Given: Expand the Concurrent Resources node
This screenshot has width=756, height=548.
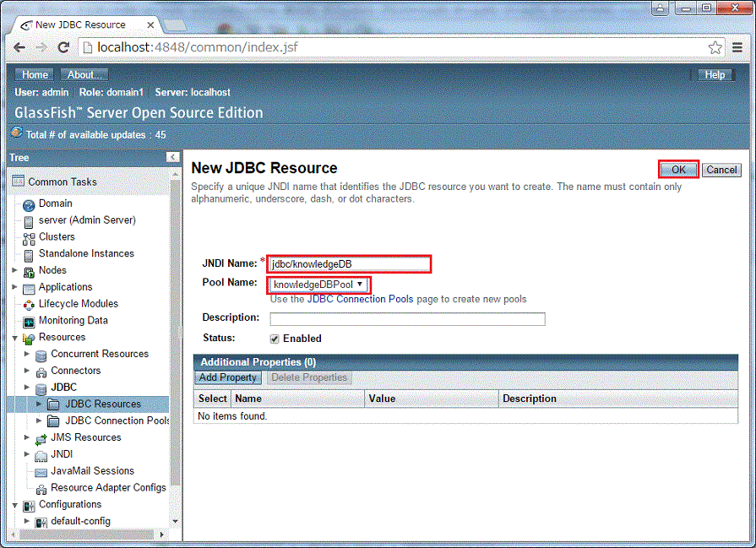Looking at the screenshot, I should (27, 354).
